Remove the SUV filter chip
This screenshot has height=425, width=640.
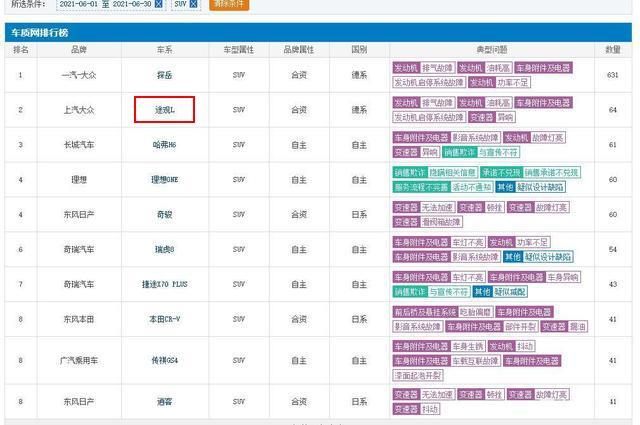tap(193, 4)
